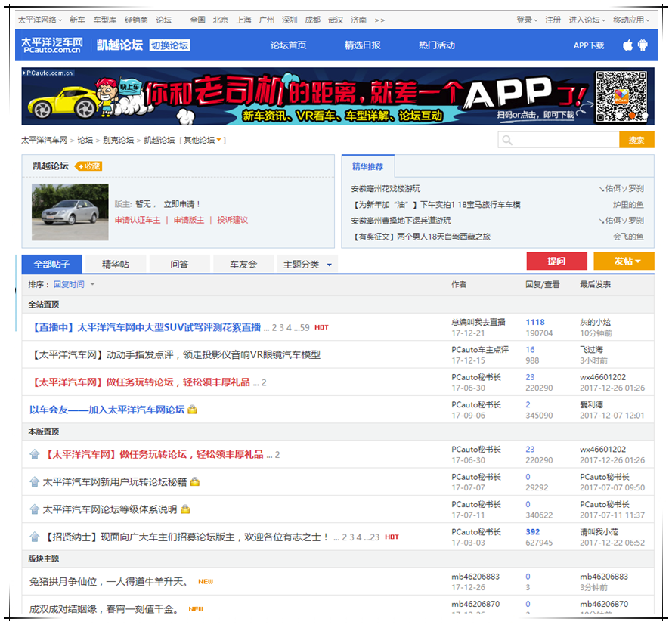Open the 发帖 dropdown button
This screenshot has width=672, height=625.
click(624, 261)
